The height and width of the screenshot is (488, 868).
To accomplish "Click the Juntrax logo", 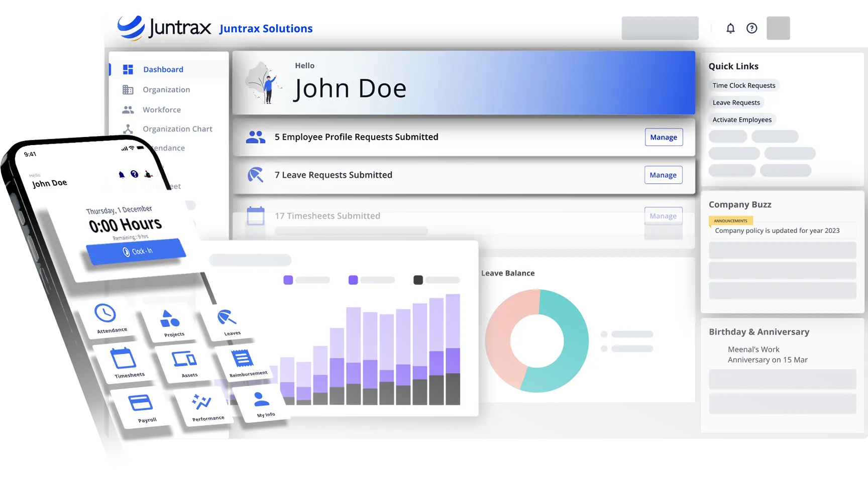I will [164, 27].
